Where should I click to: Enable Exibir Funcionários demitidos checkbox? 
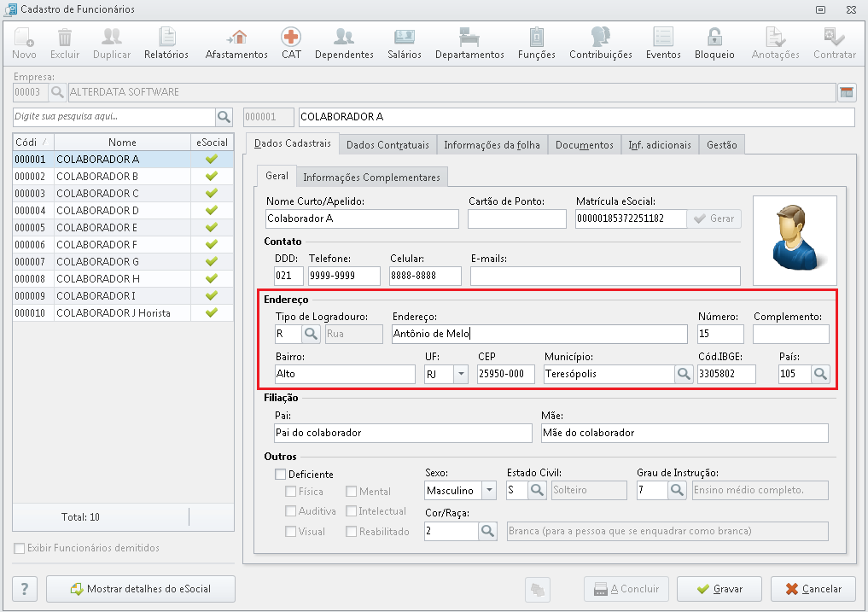(x=20, y=548)
